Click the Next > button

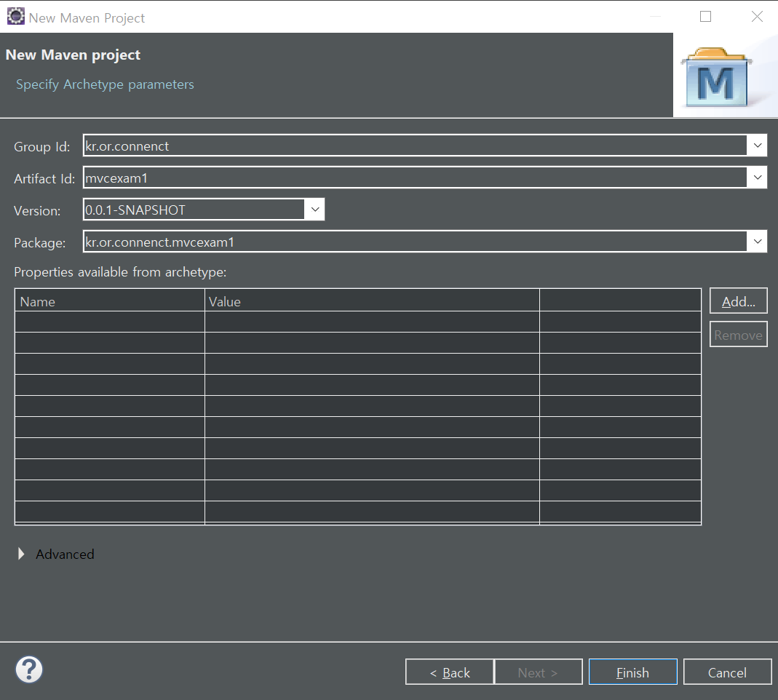pyautogui.click(x=539, y=672)
